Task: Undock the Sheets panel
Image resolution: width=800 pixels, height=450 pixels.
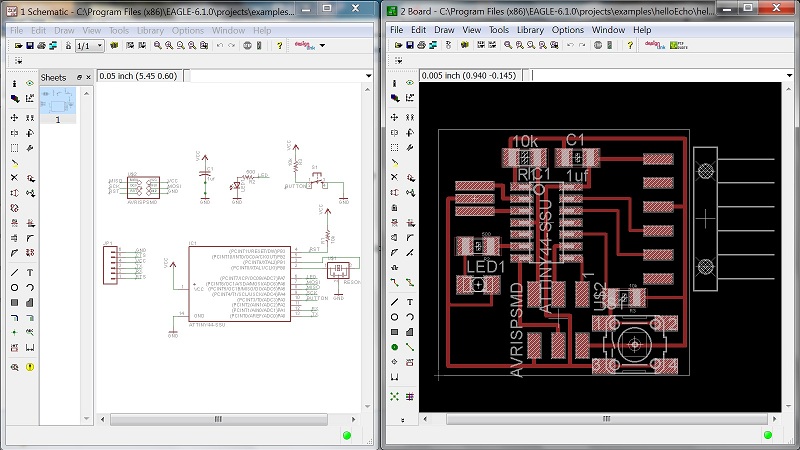Action: point(80,77)
